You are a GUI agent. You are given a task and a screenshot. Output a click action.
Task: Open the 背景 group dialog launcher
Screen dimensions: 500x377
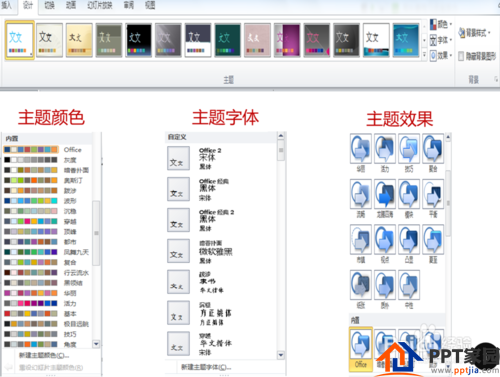pos(496,79)
